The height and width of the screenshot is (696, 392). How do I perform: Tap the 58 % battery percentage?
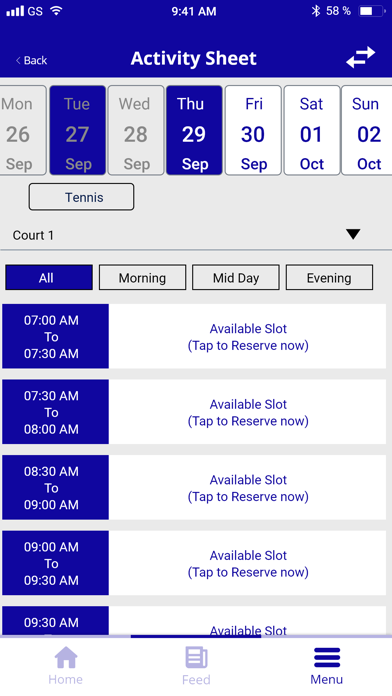(338, 11)
